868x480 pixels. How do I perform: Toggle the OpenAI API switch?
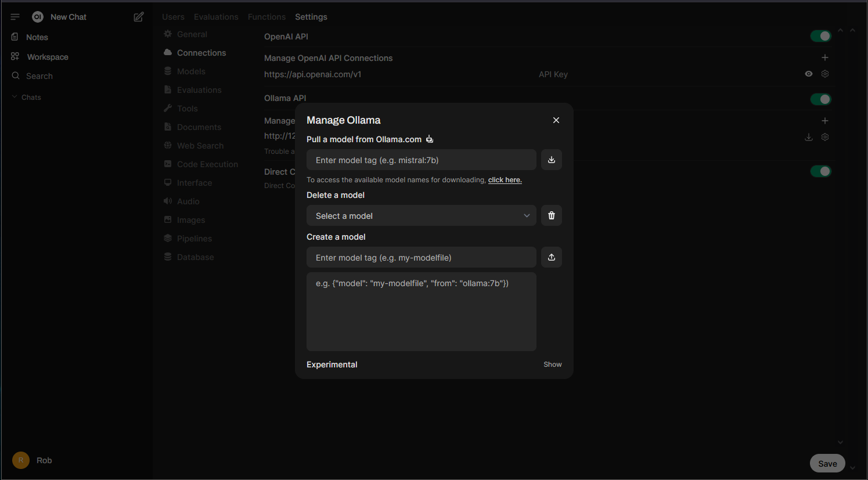[821, 36]
